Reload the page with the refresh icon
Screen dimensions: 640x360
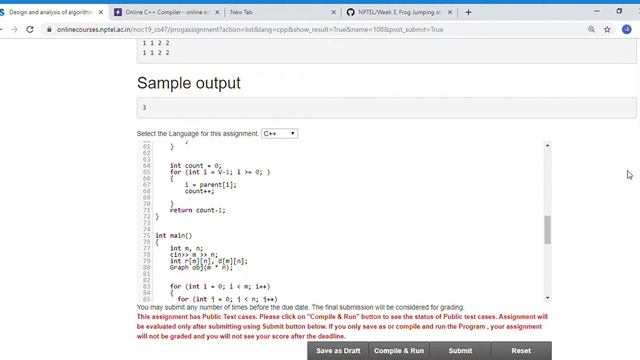(30, 29)
